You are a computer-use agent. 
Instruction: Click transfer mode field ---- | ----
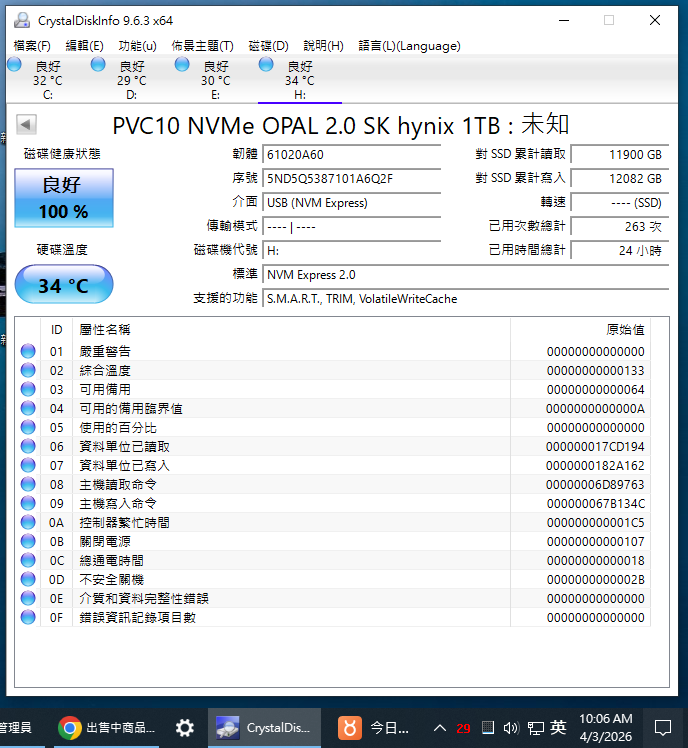352,227
